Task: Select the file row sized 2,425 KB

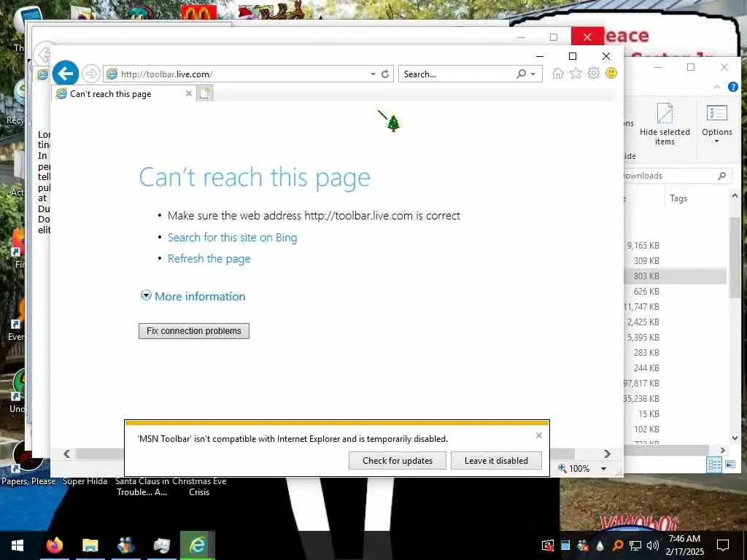Action: 675,322
